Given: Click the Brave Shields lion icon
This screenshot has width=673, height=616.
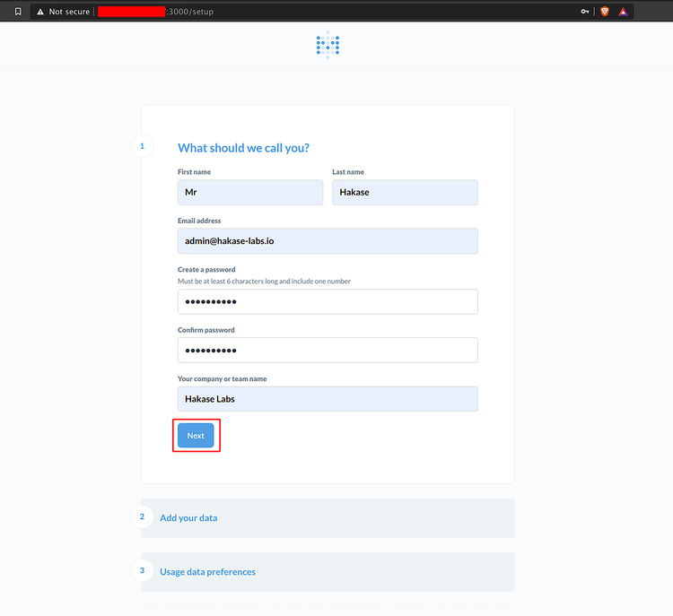Looking at the screenshot, I should [605, 12].
